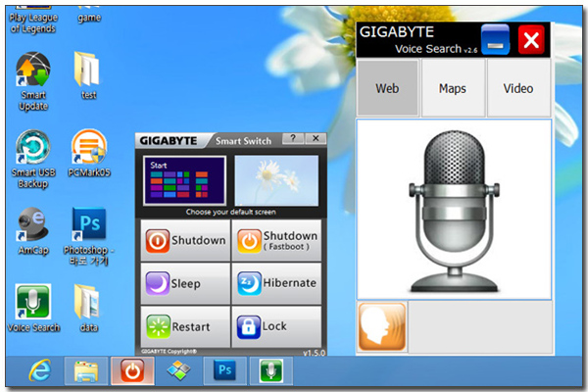Screen dimensions: 588x392
Task: Open Smart Switch help question mark
Action: 293,138
